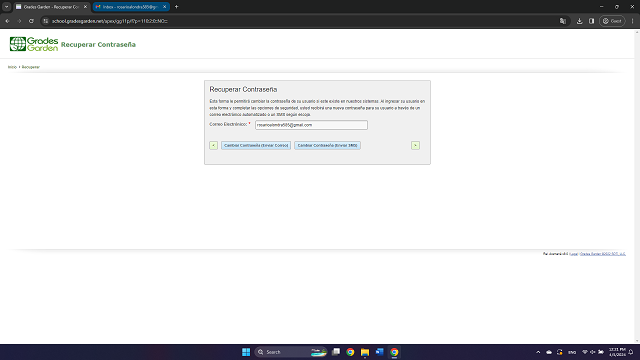Image resolution: width=640 pixels, height=360 pixels.
Task: Open tab search dropdown arrow
Action: pyautogui.click(x=7, y=7)
